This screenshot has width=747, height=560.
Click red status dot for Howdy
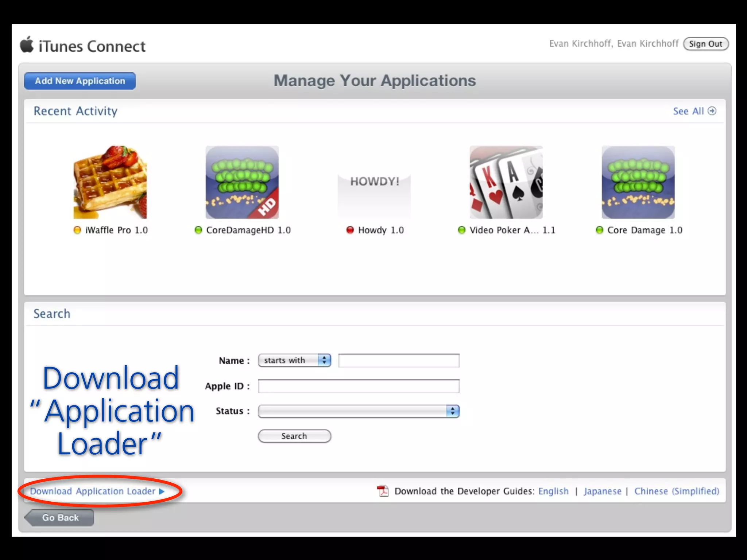pos(350,230)
